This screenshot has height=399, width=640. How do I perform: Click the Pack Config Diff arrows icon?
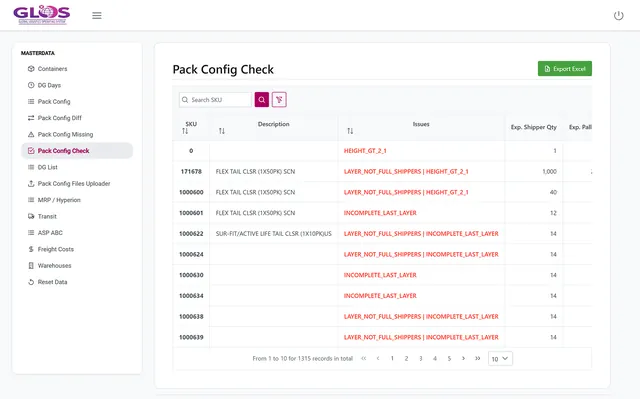click(x=31, y=118)
